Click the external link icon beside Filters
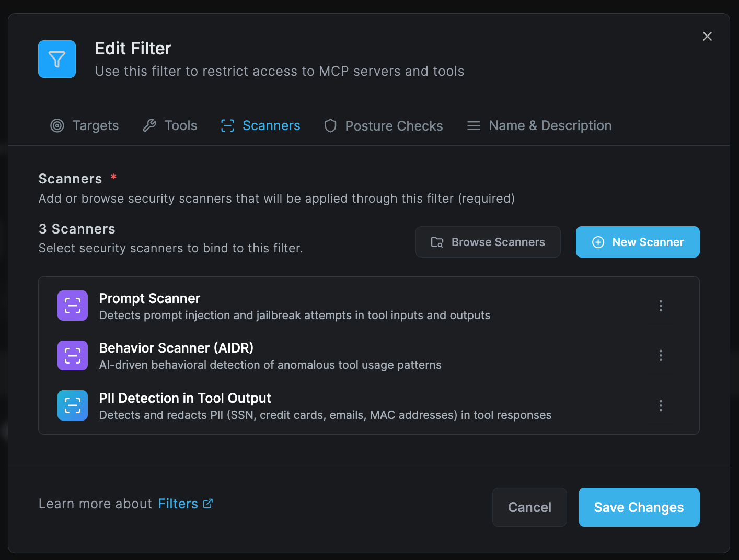Image resolution: width=739 pixels, height=560 pixels. tap(207, 504)
